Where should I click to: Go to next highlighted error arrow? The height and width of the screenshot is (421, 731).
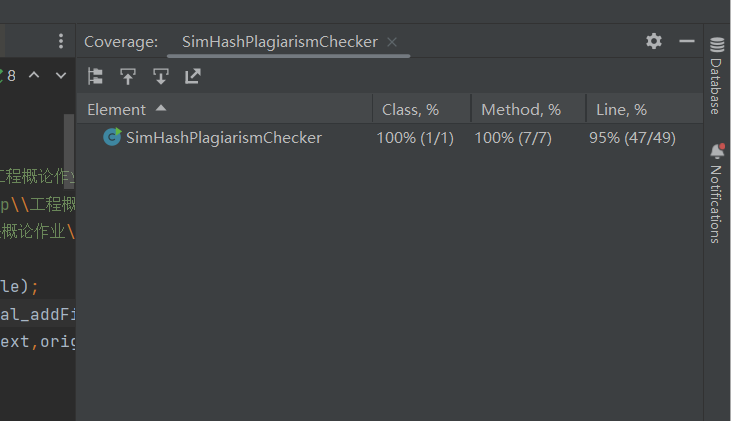pyautogui.click(x=58, y=75)
